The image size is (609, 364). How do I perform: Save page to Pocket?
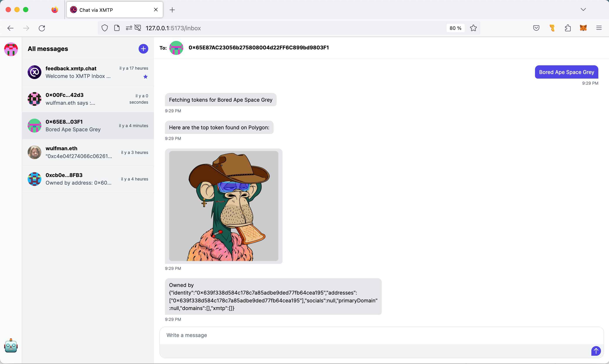click(x=536, y=28)
